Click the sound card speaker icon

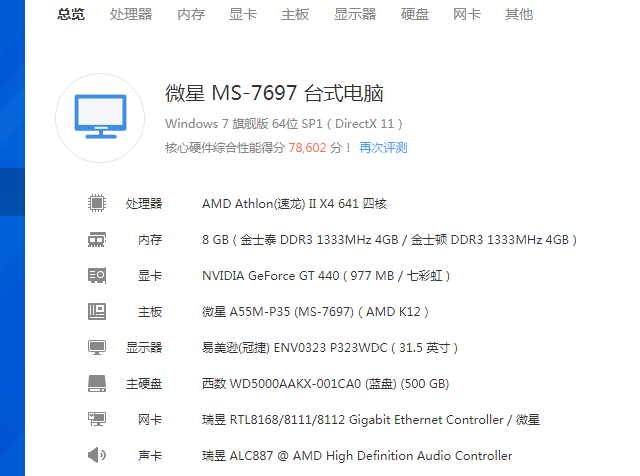click(x=97, y=455)
